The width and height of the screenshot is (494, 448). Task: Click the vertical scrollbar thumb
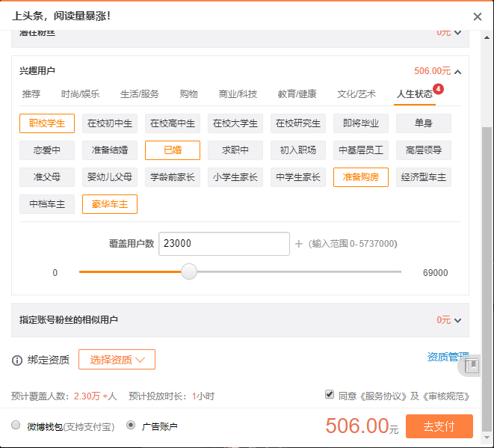pyautogui.click(x=487, y=279)
